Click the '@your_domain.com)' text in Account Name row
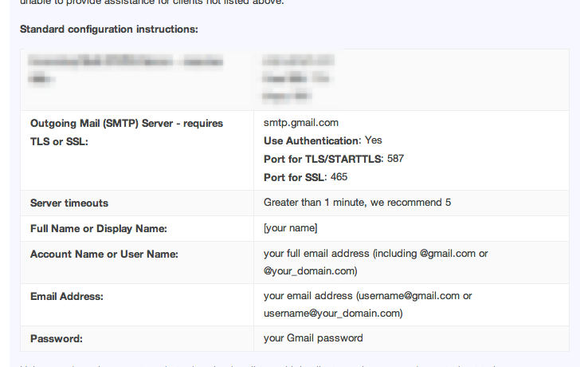The image size is (588, 367). tap(310, 271)
